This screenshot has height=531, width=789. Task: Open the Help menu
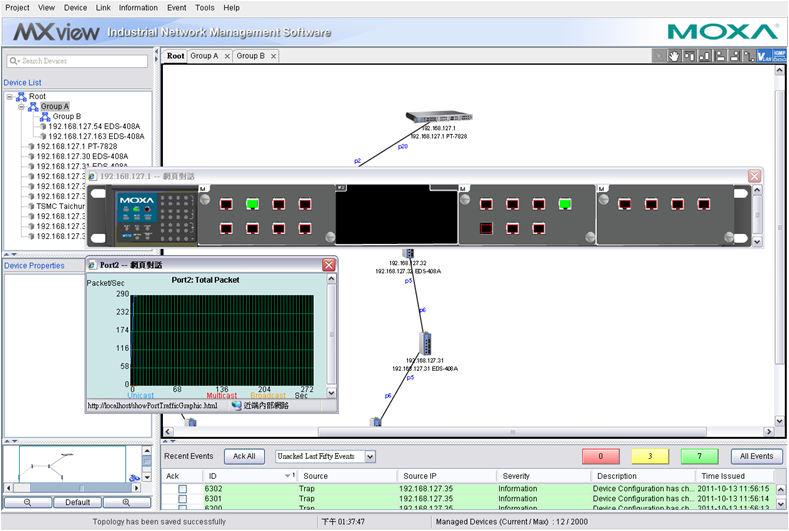231,8
